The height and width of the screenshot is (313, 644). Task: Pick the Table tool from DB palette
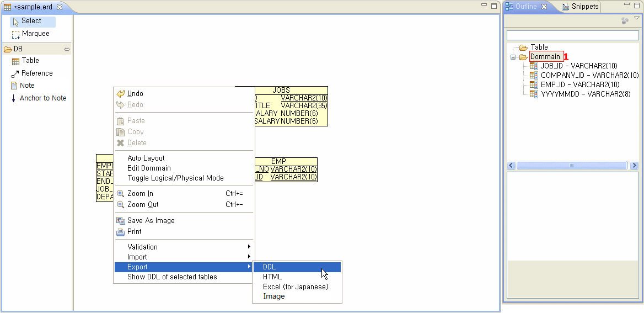pos(30,61)
